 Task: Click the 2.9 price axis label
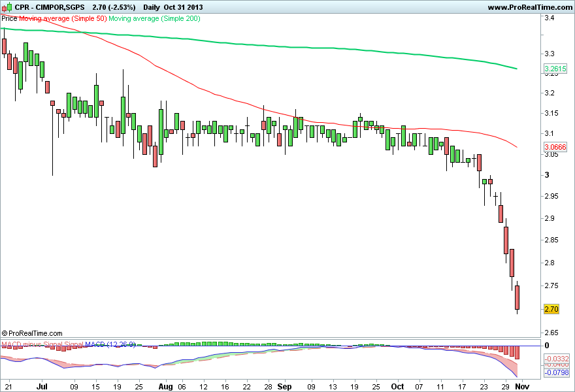point(550,219)
